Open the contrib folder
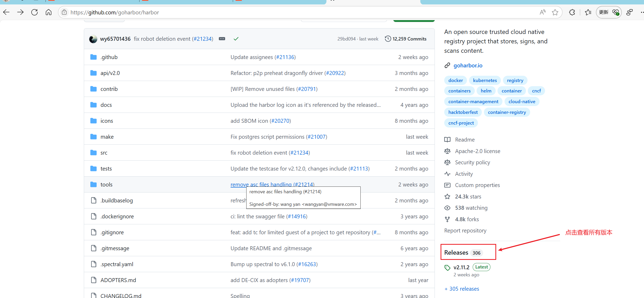This screenshot has height=298, width=644. tap(109, 89)
